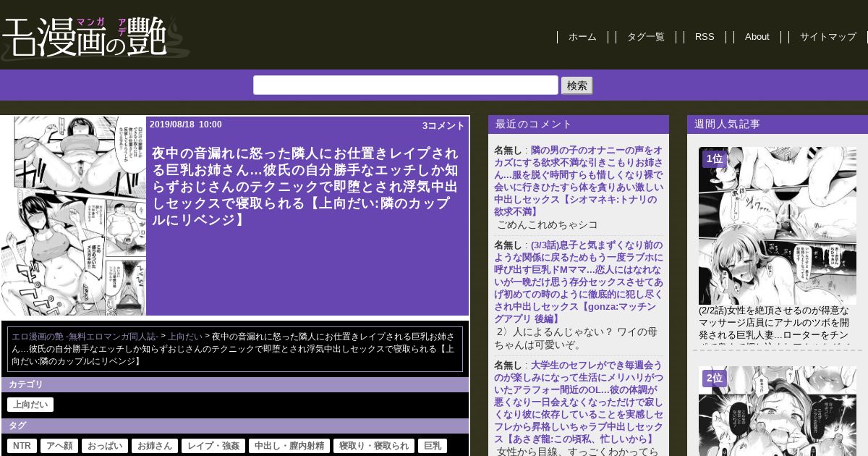Open the ホーム navigation link
The height and width of the screenshot is (456, 868).
pos(582,37)
